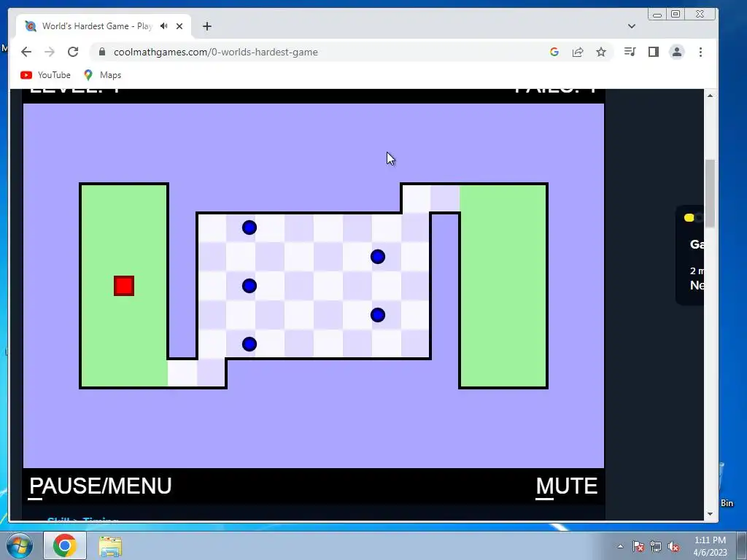Click the network tray icon

click(656, 547)
